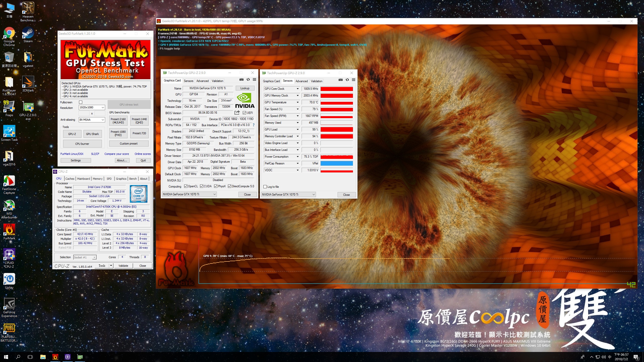Open hamburger menu in GPU-Z Sensors window
This screenshot has height=362, width=644.
354,80
